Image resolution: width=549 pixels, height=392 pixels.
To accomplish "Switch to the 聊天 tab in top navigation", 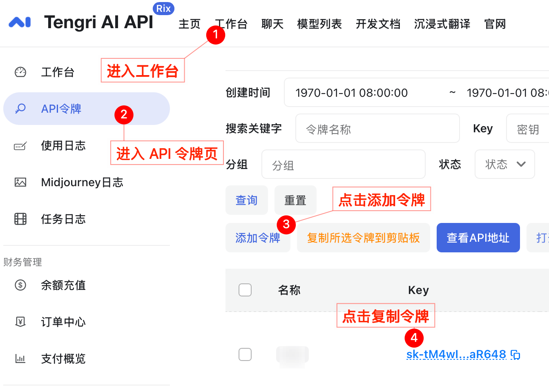I will [272, 24].
